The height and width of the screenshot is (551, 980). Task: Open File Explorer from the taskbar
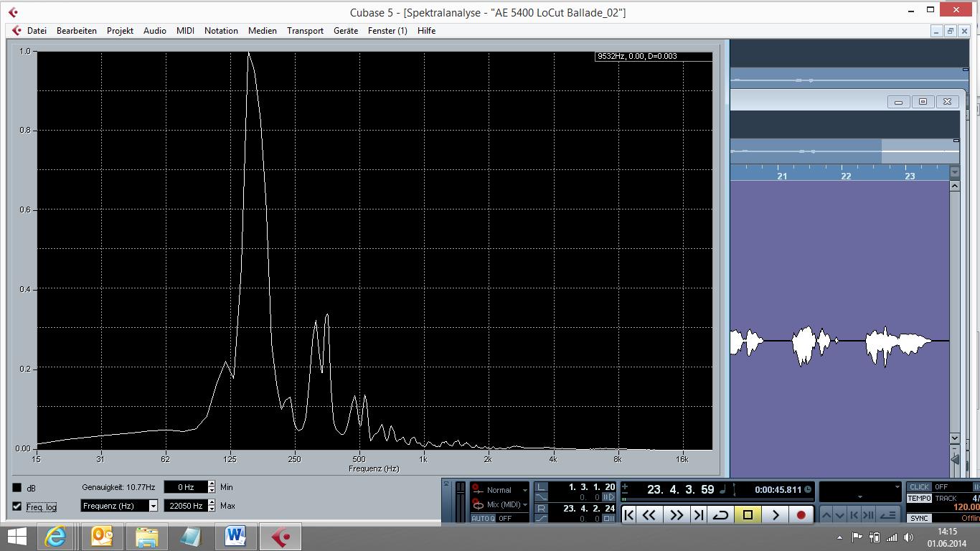147,536
